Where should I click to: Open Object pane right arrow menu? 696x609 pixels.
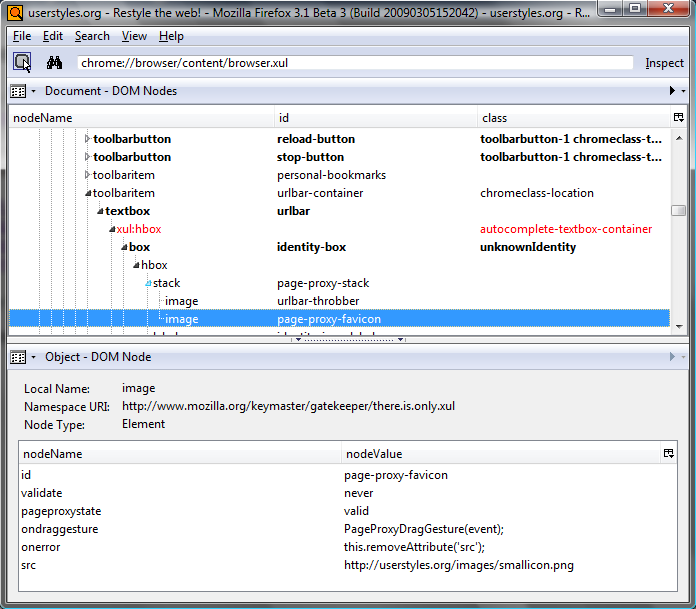pos(672,356)
